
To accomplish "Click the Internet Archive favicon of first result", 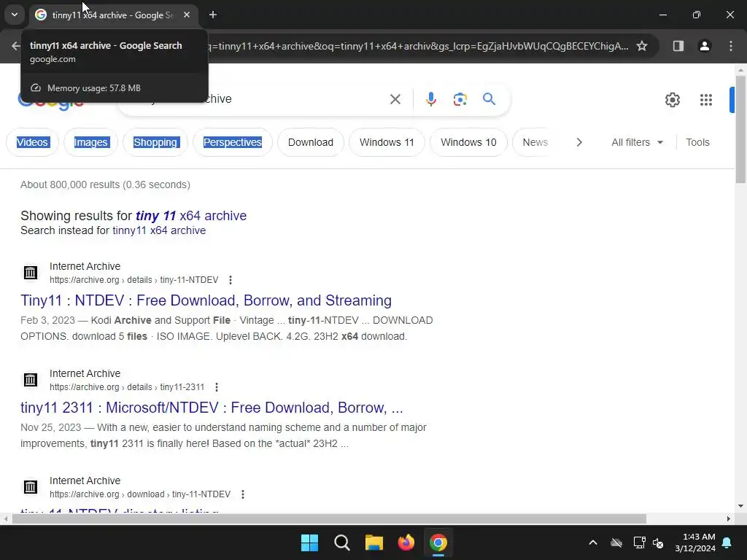I will tap(31, 273).
